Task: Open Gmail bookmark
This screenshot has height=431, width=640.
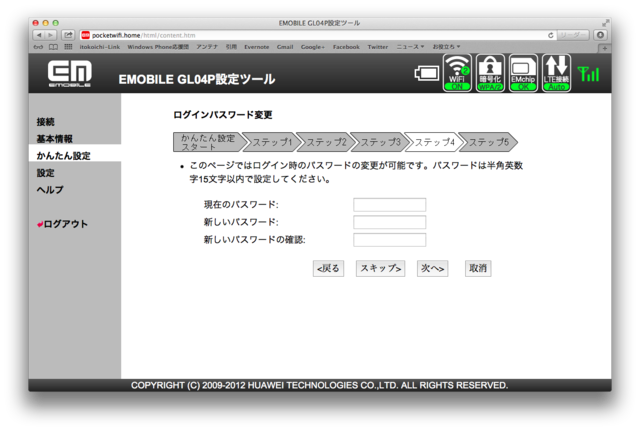Action: (x=285, y=47)
